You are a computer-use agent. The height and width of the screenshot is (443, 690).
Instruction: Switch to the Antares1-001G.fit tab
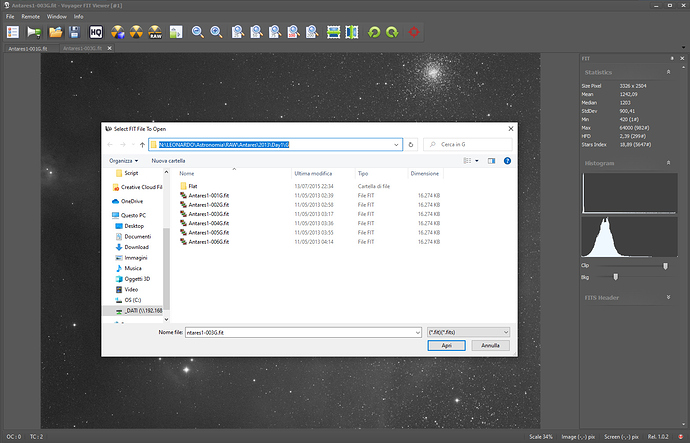point(28,48)
